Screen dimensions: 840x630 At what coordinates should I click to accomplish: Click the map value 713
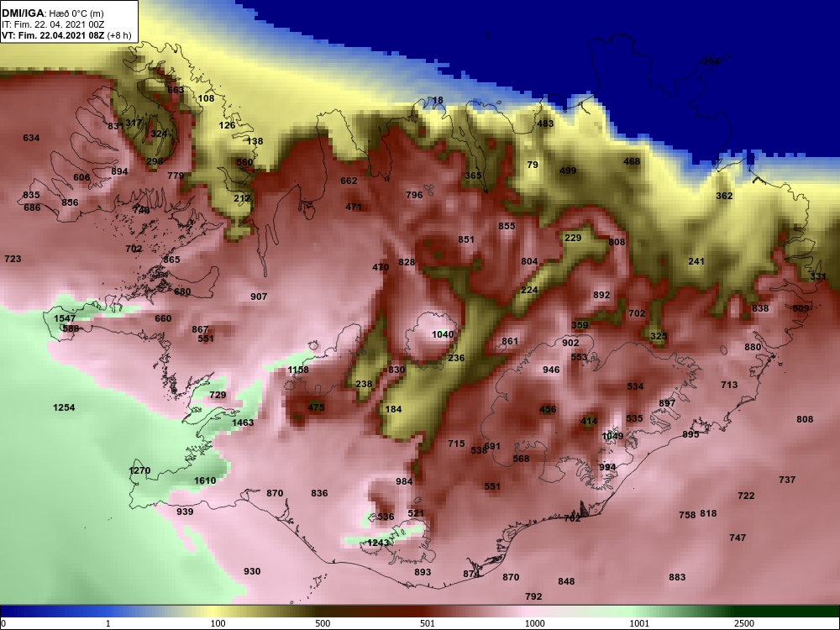729,385
